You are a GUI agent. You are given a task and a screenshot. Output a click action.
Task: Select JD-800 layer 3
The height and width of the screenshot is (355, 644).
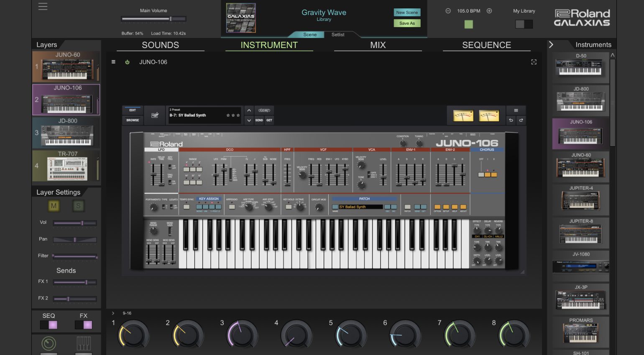66,133
